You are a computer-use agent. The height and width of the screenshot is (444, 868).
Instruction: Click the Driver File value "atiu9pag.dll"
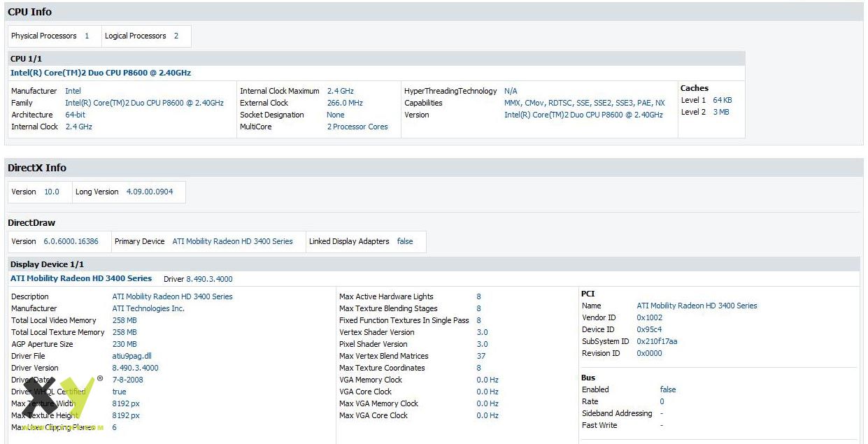(134, 356)
